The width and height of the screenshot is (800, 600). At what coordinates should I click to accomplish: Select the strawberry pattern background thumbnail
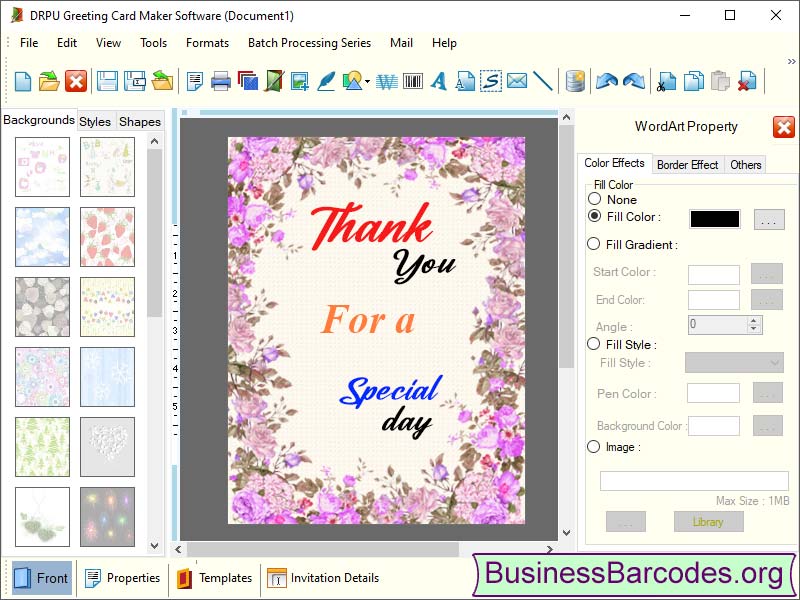tap(107, 237)
